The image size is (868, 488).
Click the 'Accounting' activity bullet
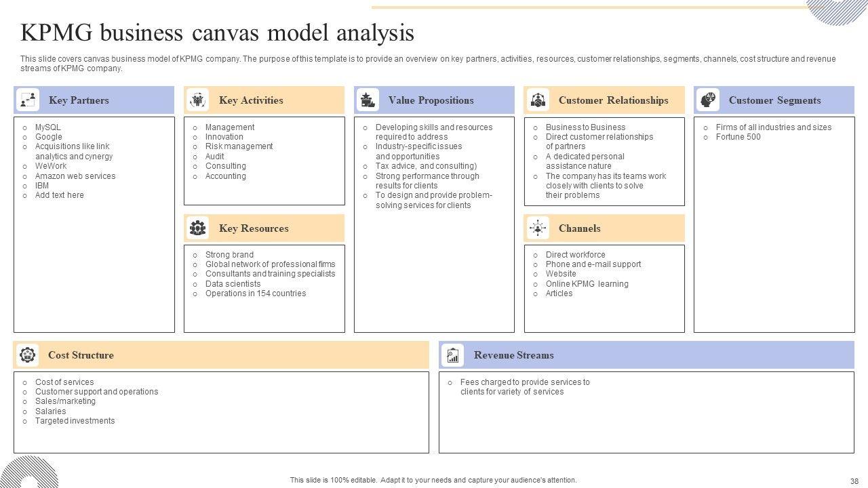coord(226,176)
